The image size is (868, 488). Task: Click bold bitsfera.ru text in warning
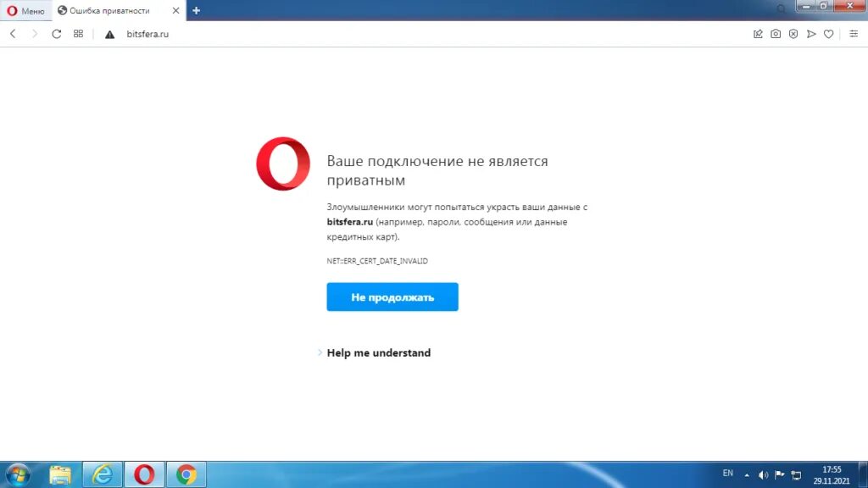350,222
